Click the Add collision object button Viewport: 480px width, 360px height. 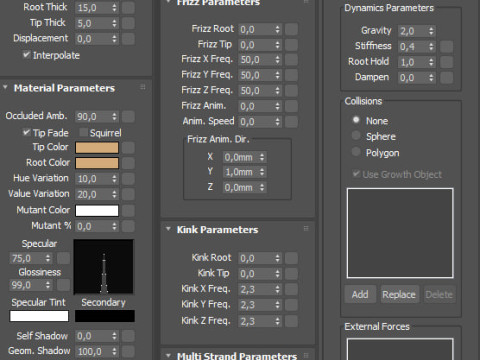pyautogui.click(x=360, y=294)
